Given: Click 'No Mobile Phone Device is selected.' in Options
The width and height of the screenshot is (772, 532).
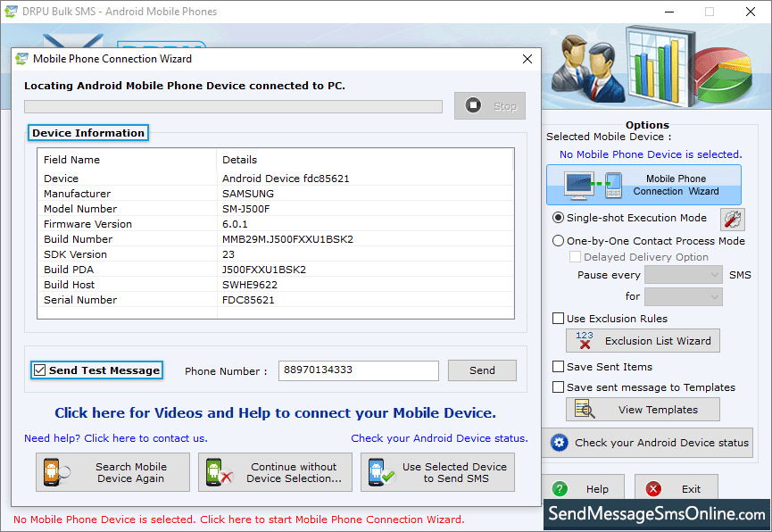Looking at the screenshot, I should click(x=651, y=154).
